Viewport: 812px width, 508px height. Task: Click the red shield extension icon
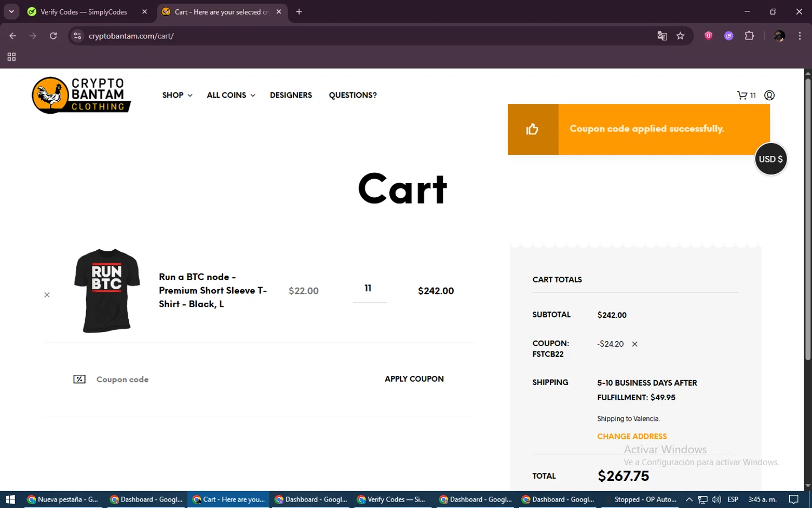coord(708,36)
